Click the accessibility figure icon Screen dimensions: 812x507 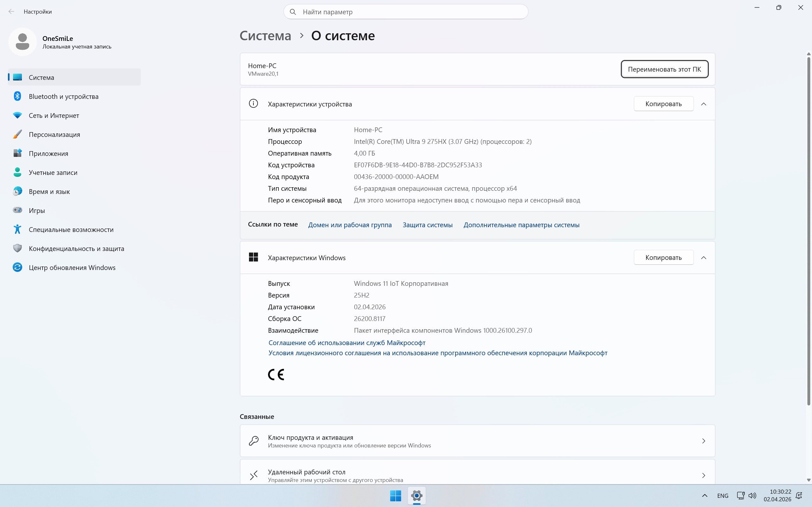pos(17,229)
